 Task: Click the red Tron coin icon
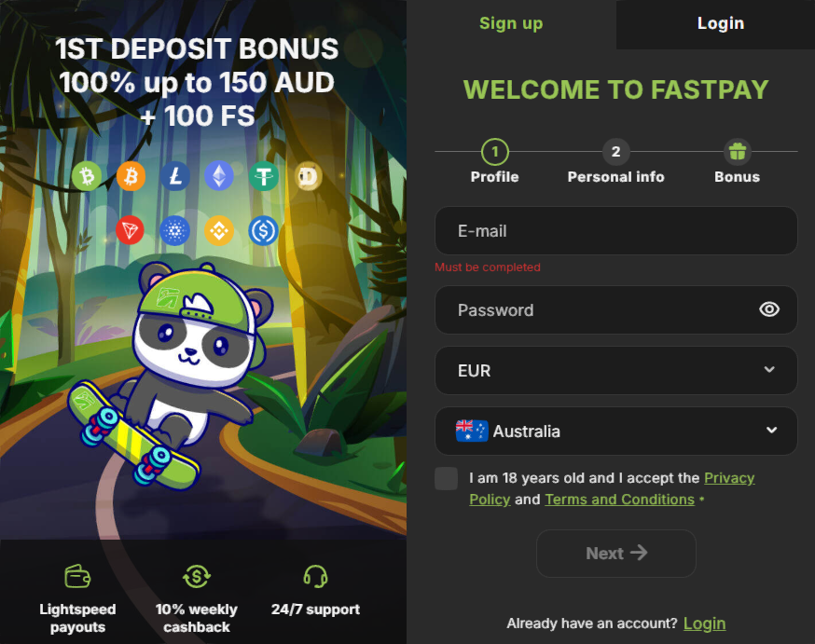tap(130, 230)
